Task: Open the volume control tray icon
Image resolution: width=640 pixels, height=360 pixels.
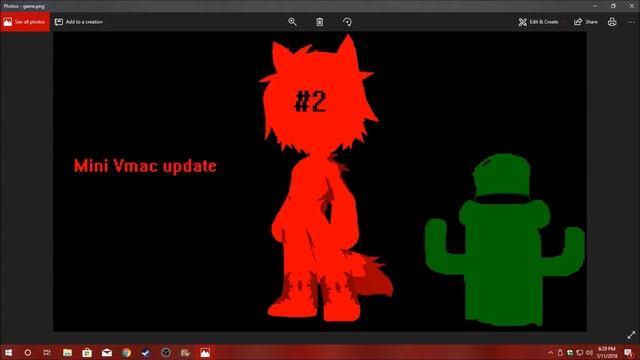Action: (589, 353)
